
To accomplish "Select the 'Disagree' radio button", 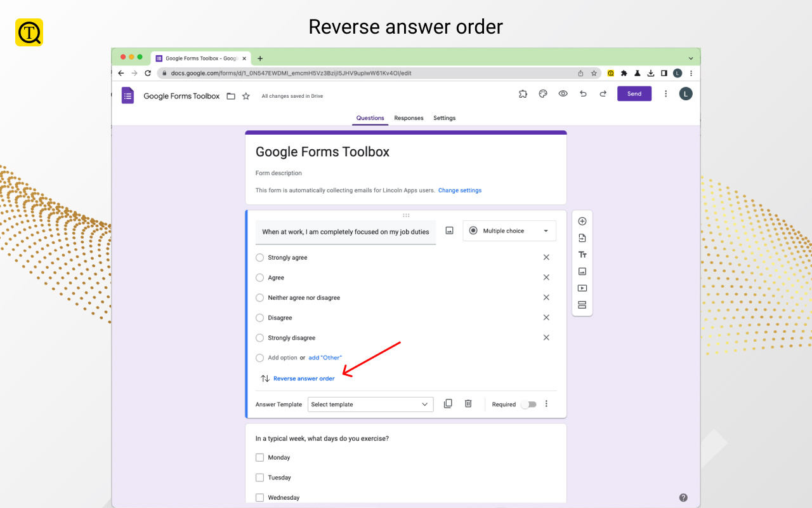I will coord(259,317).
